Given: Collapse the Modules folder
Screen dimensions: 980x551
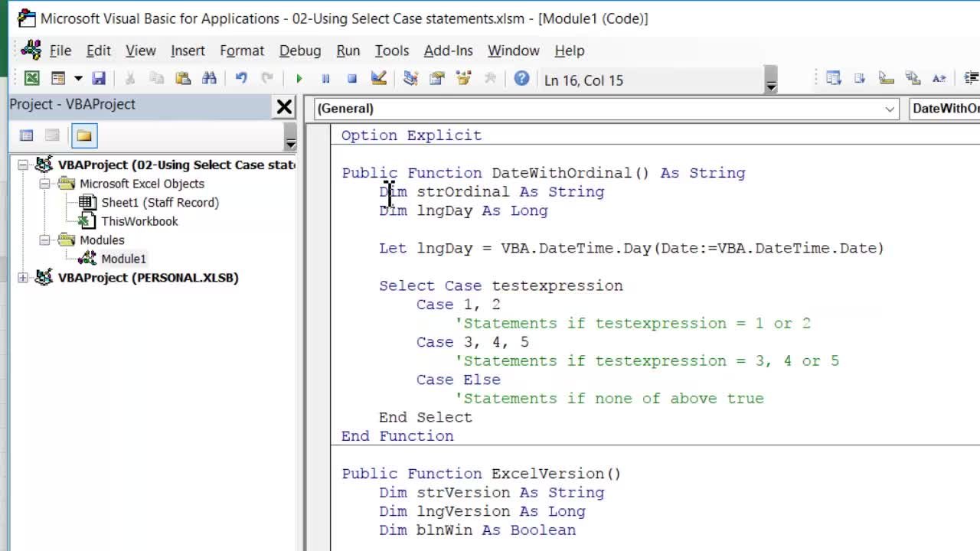Looking at the screenshot, I should (x=44, y=240).
